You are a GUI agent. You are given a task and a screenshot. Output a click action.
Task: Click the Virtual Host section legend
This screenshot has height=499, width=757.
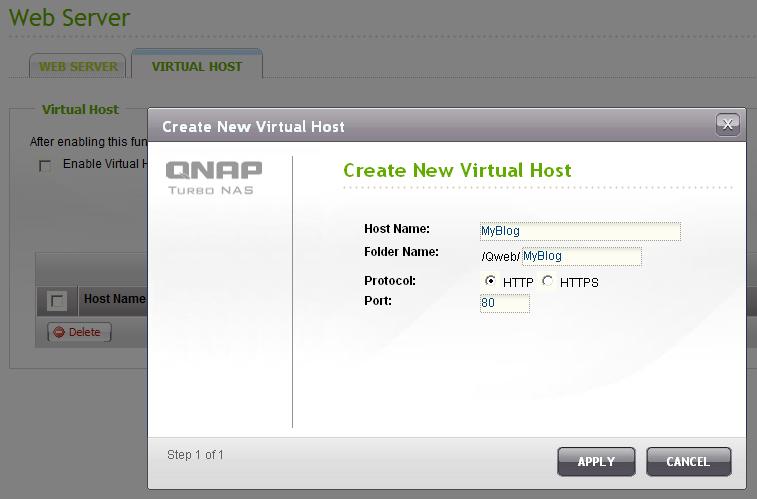click(x=80, y=110)
